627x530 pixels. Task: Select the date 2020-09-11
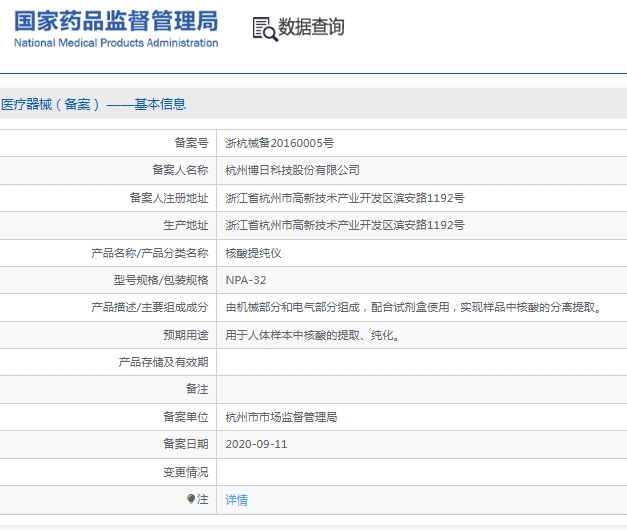tap(256, 444)
